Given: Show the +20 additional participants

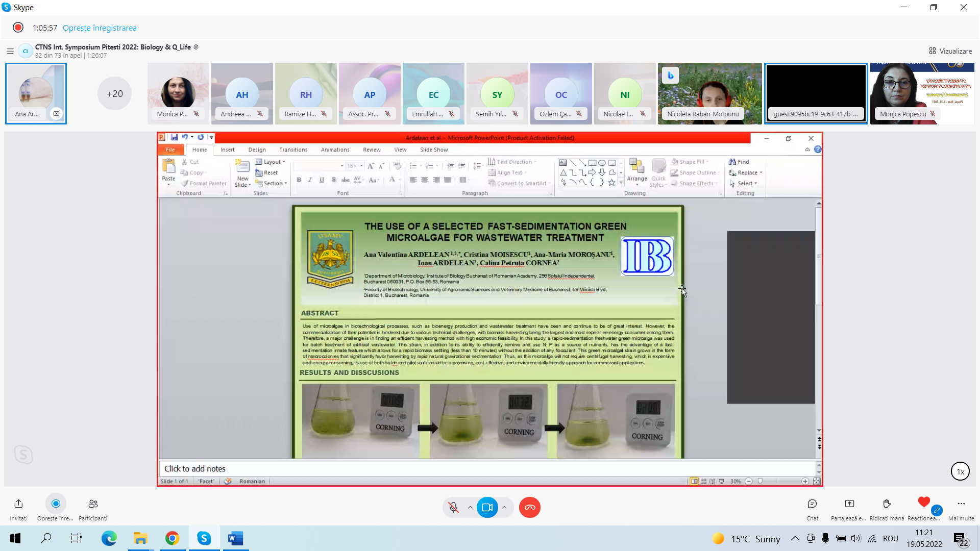Looking at the screenshot, I should click(114, 93).
